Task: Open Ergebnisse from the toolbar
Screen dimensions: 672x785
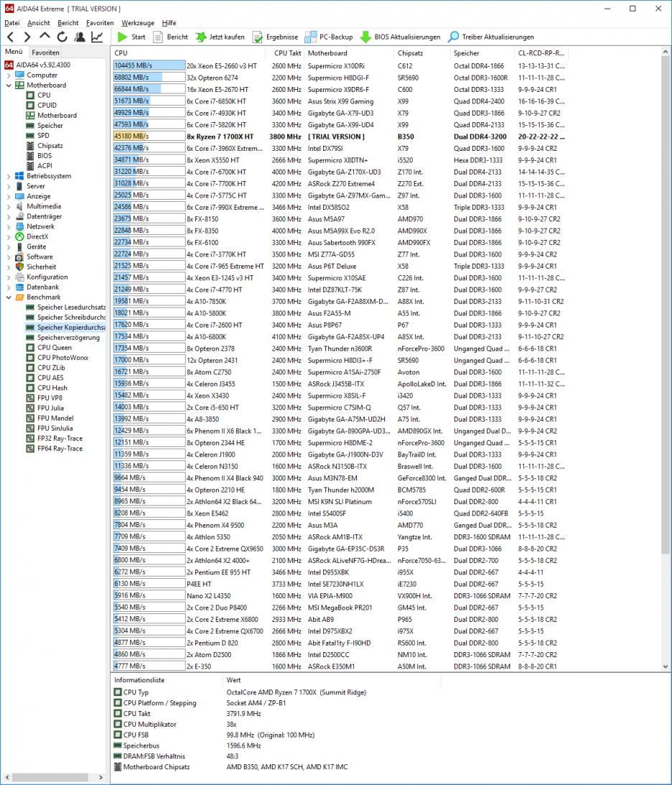Action: pos(275,37)
